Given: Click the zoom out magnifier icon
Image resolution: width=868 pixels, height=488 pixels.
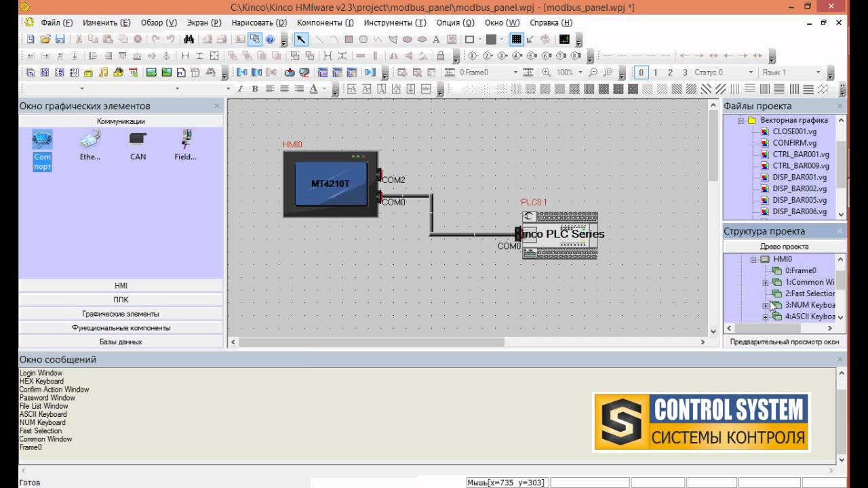Looking at the screenshot, I should (593, 72).
